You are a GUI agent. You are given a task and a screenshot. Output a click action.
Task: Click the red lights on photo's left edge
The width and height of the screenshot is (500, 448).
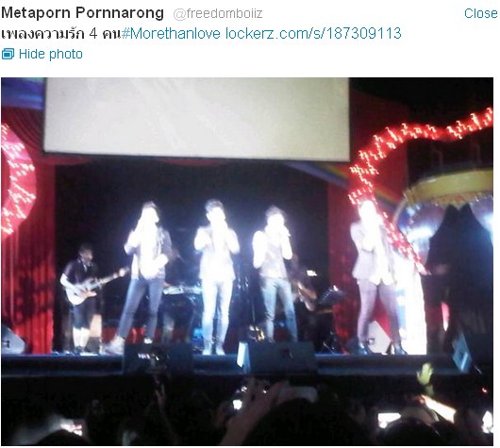18,178
